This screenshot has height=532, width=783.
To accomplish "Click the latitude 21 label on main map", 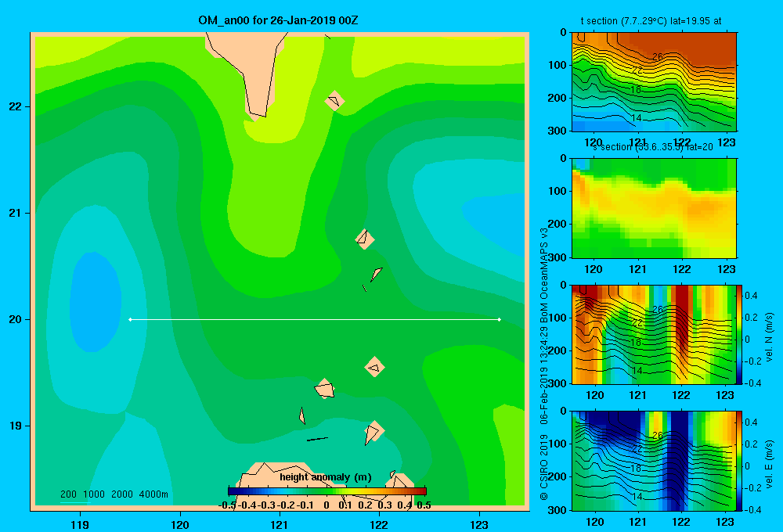I will tap(16, 213).
